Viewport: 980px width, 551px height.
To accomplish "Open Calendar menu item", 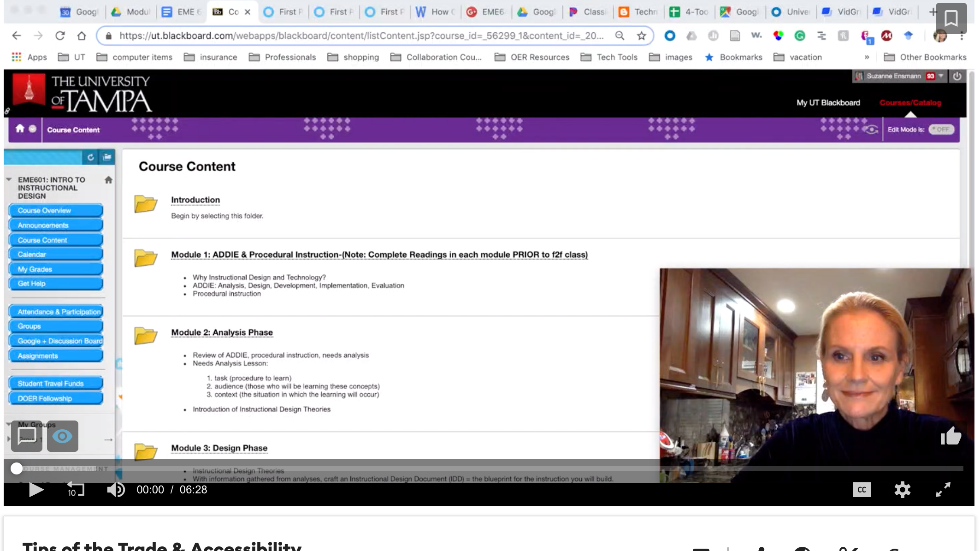I will [56, 254].
